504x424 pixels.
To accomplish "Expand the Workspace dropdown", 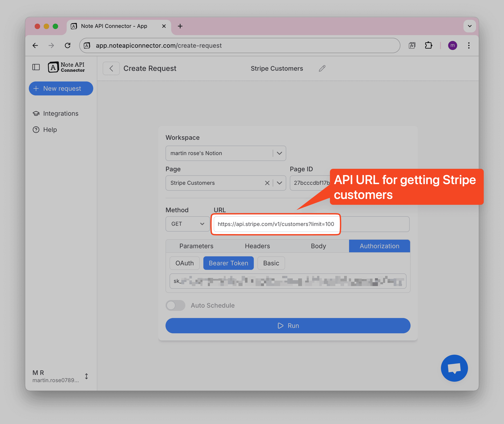I will (279, 153).
